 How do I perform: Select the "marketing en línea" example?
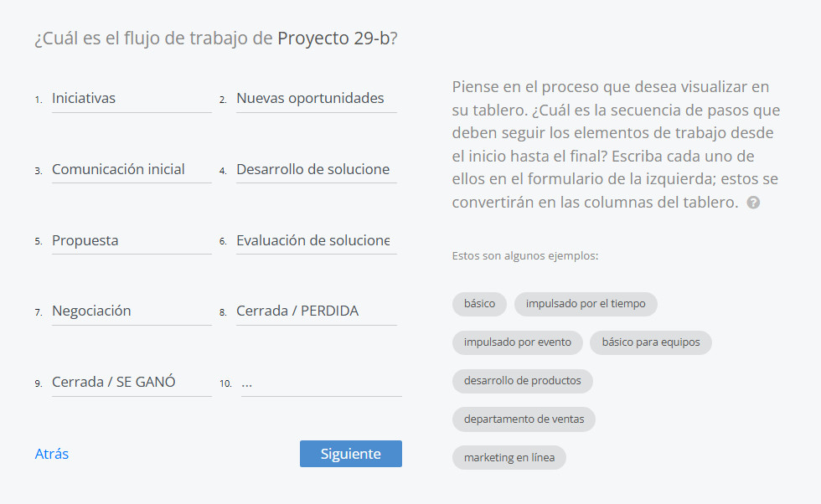pos(509,457)
